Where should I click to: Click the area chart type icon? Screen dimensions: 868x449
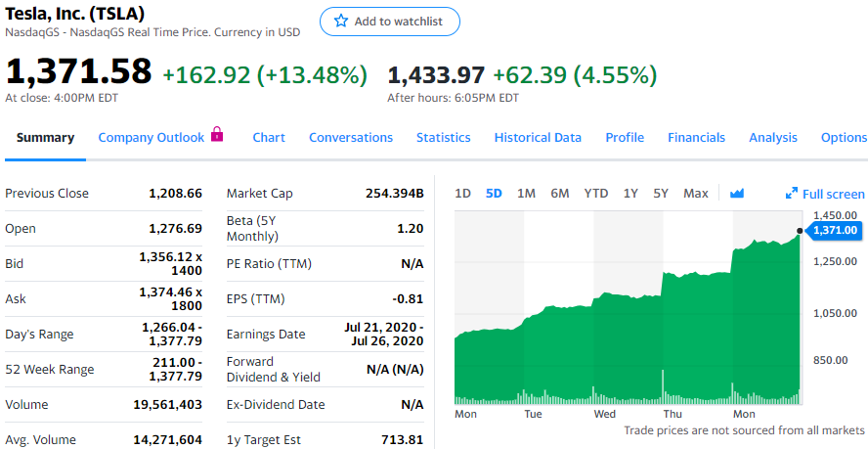(x=737, y=194)
